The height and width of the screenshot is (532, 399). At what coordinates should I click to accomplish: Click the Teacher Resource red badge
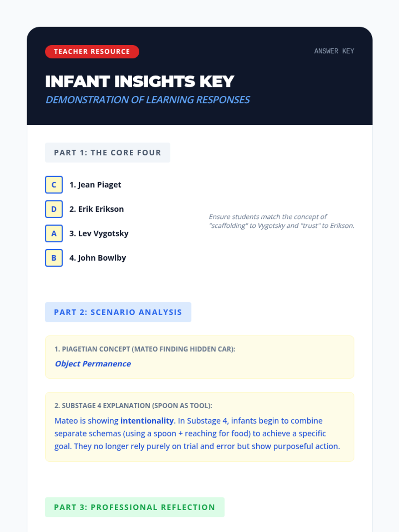(92, 52)
